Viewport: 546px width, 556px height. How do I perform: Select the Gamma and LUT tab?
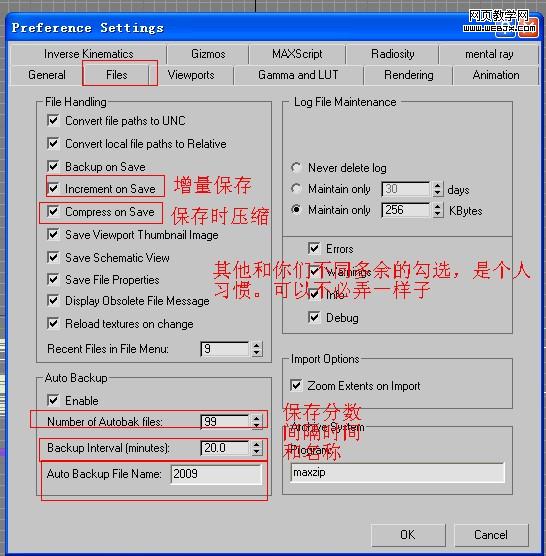tap(298, 75)
